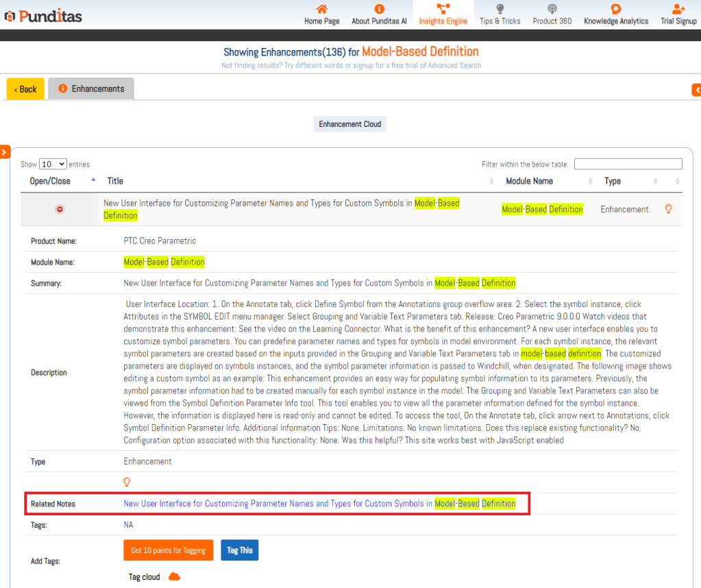Open Knowledge Analytics section

615,10
